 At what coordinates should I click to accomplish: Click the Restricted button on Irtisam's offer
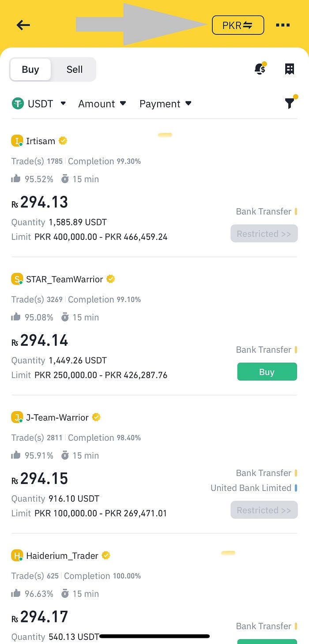point(264,233)
